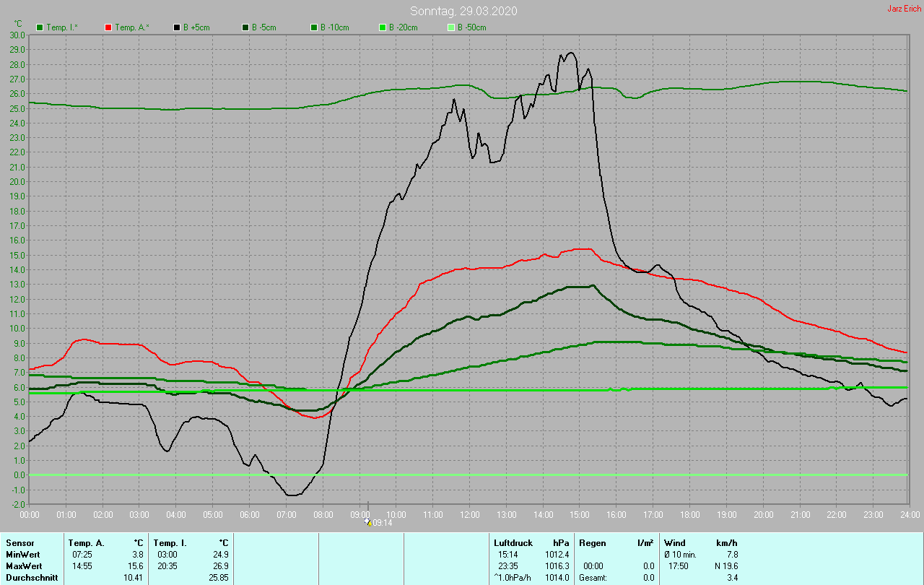Screen dimensions: 924x585
Task: Click the "B -10cm" legend label
Action: (x=335, y=27)
